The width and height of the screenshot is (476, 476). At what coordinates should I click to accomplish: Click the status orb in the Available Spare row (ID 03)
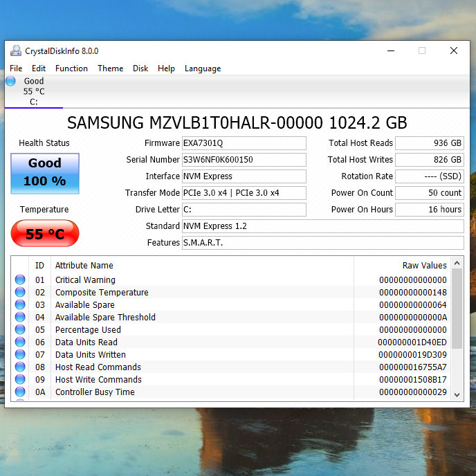point(20,304)
